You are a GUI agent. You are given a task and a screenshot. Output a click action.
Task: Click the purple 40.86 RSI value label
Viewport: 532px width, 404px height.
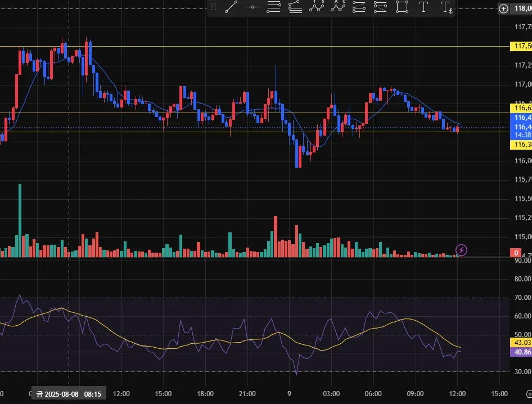point(521,352)
